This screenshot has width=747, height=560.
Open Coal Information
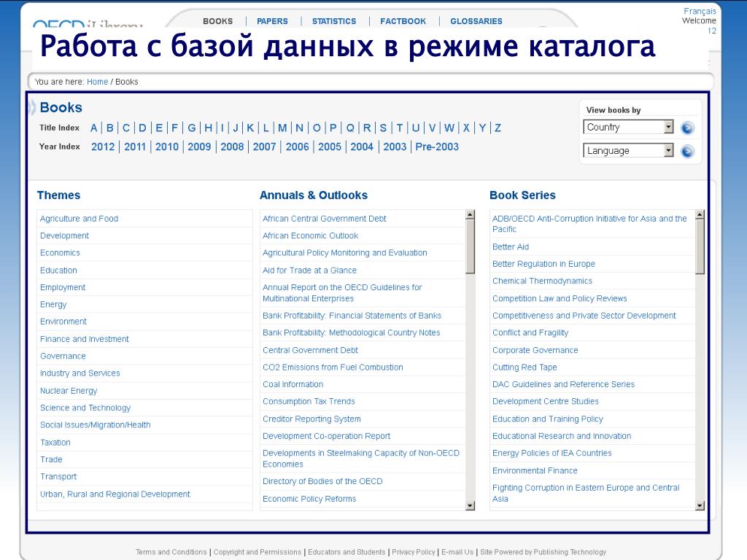pyautogui.click(x=293, y=384)
